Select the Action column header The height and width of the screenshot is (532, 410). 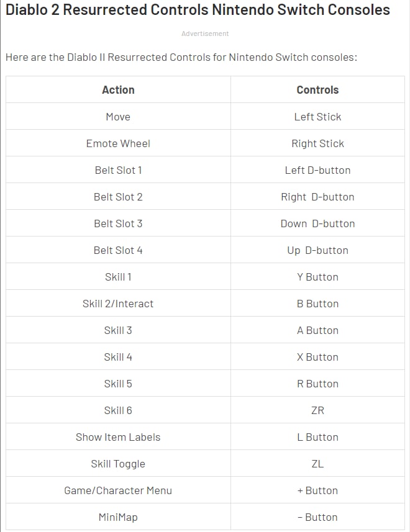(118, 89)
